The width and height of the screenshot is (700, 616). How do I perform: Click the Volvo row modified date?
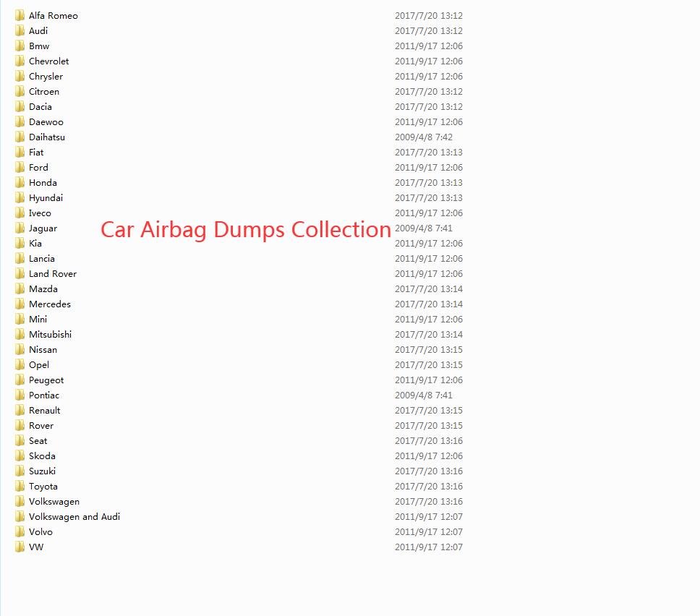pos(429,531)
